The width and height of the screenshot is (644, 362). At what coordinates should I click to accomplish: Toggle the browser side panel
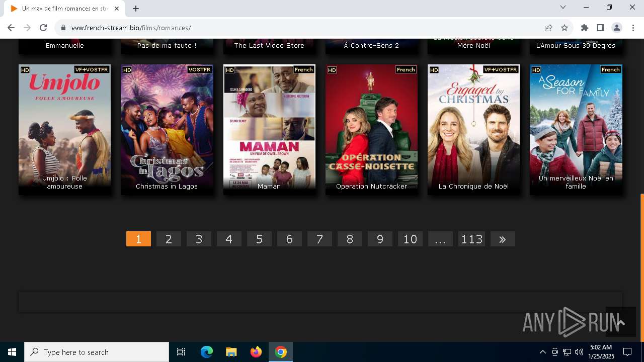601,28
